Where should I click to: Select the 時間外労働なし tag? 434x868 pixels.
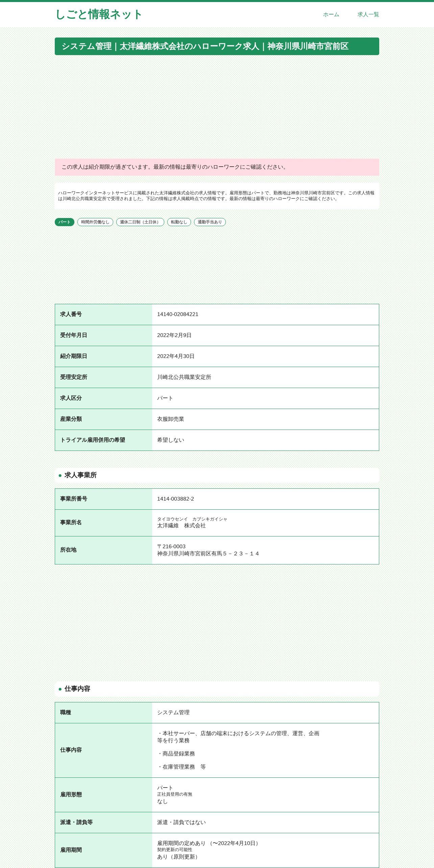95,222
